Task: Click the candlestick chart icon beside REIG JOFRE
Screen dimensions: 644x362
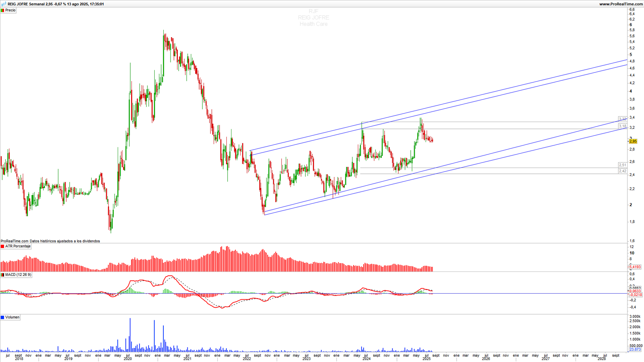Action: (4, 4)
